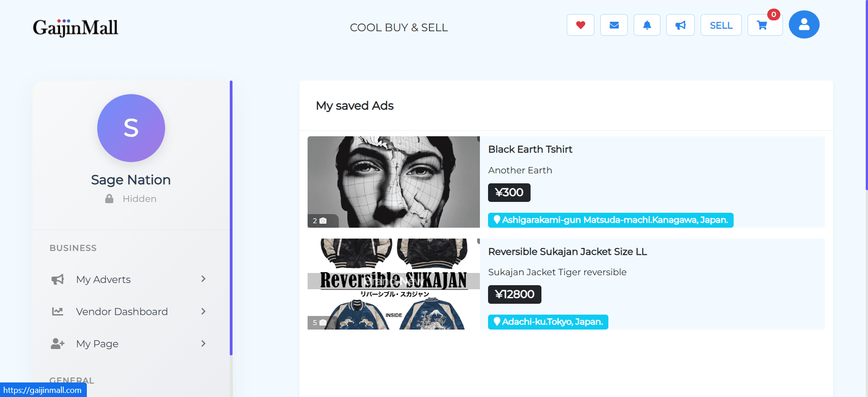Open the favorites heart icon
Screen dimensions: 868x397
click(x=580, y=25)
